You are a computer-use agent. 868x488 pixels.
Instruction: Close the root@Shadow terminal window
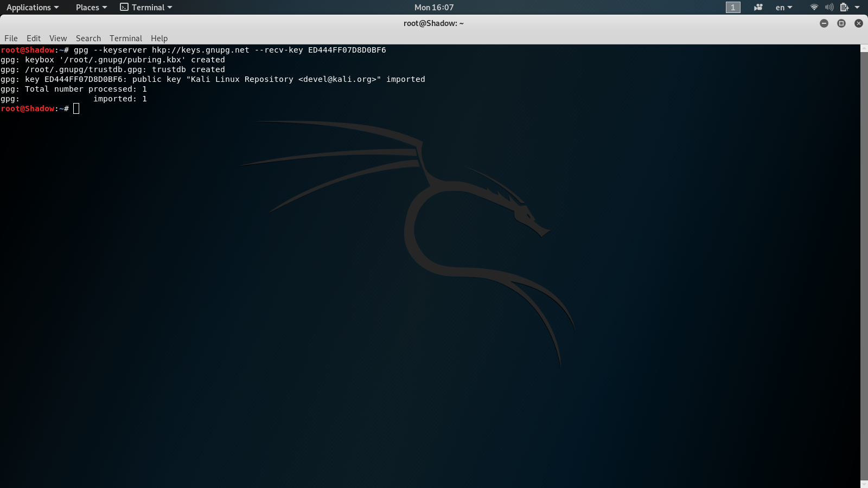point(859,23)
